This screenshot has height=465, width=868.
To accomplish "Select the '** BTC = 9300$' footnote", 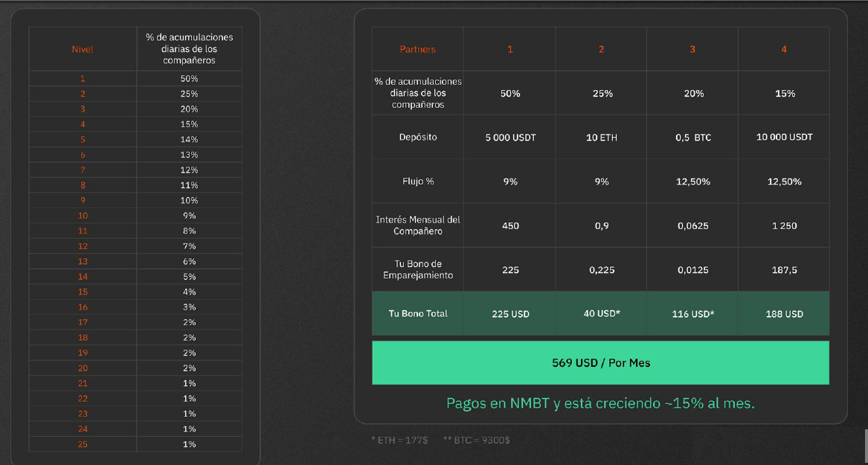I will click(x=477, y=440).
